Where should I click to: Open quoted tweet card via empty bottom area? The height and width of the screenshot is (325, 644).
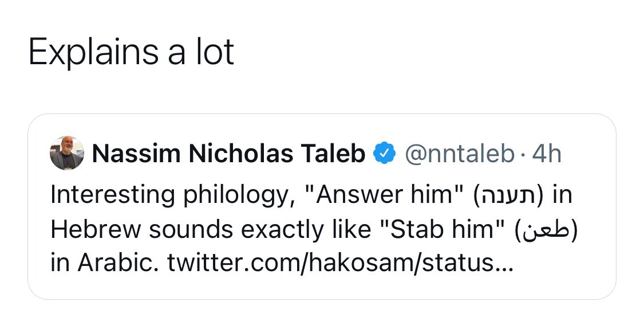pos(322,288)
